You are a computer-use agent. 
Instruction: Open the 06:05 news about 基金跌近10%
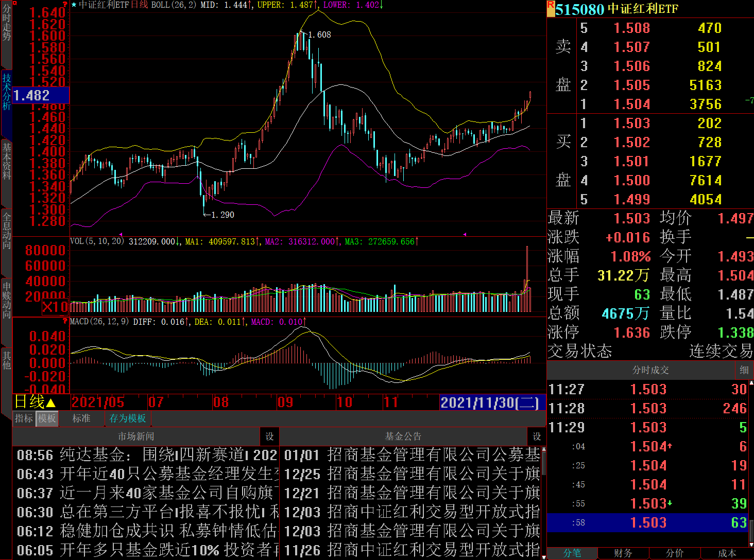pyautogui.click(x=146, y=550)
